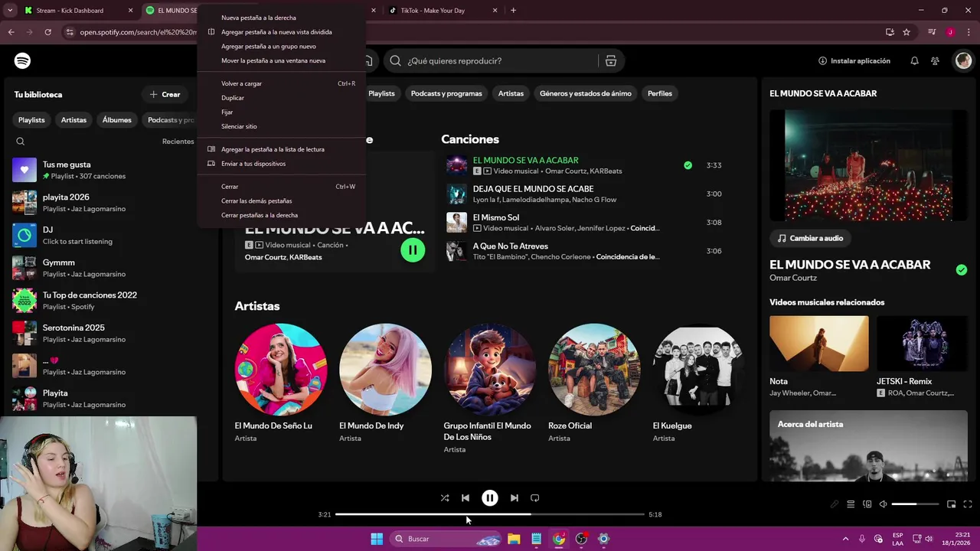Choose Silenciar sitio in the menu
Image resolution: width=980 pixels, height=551 pixels.
point(281,126)
